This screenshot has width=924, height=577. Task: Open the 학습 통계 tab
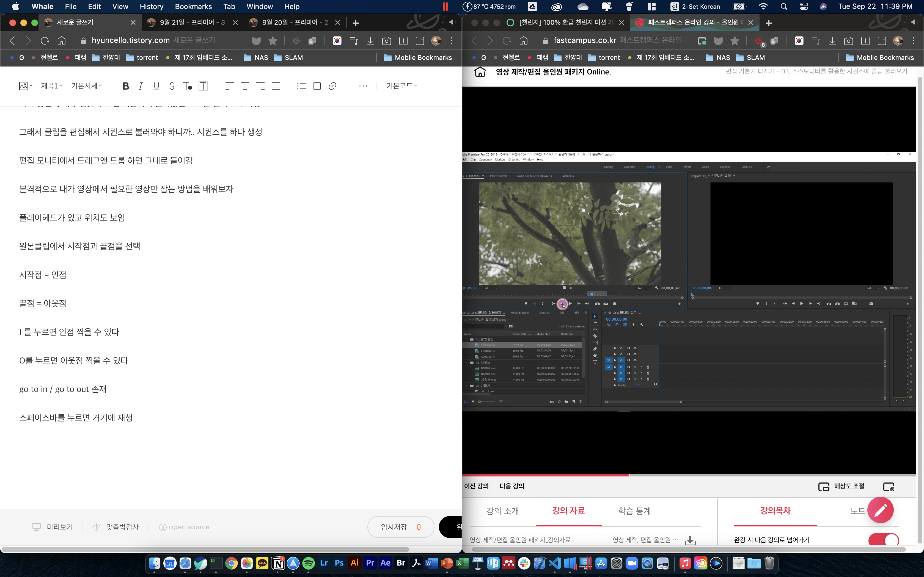(x=634, y=511)
